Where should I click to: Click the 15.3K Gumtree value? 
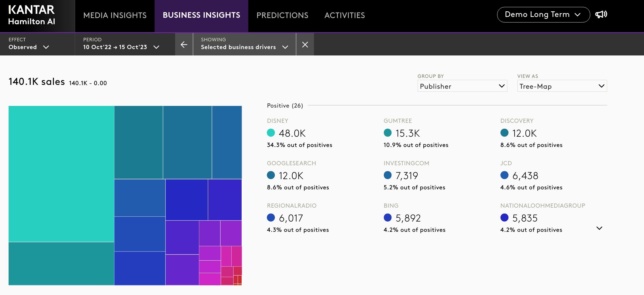click(x=408, y=133)
